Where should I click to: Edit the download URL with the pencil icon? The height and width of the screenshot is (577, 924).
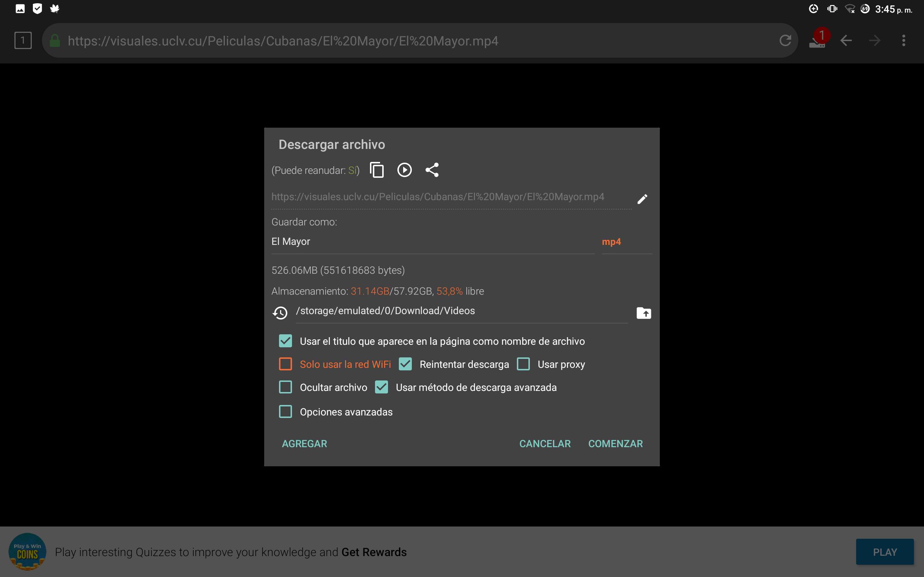642,199
